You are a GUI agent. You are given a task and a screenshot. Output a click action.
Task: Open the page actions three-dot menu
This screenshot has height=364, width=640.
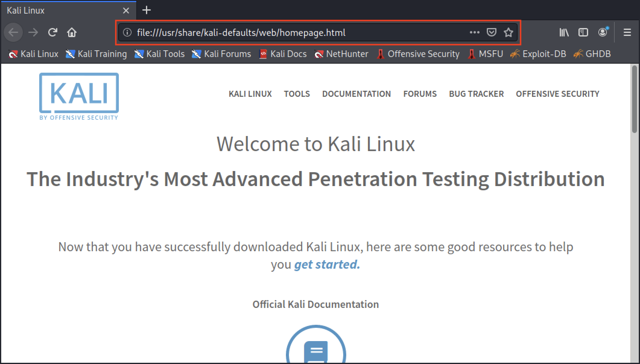pyautogui.click(x=474, y=32)
